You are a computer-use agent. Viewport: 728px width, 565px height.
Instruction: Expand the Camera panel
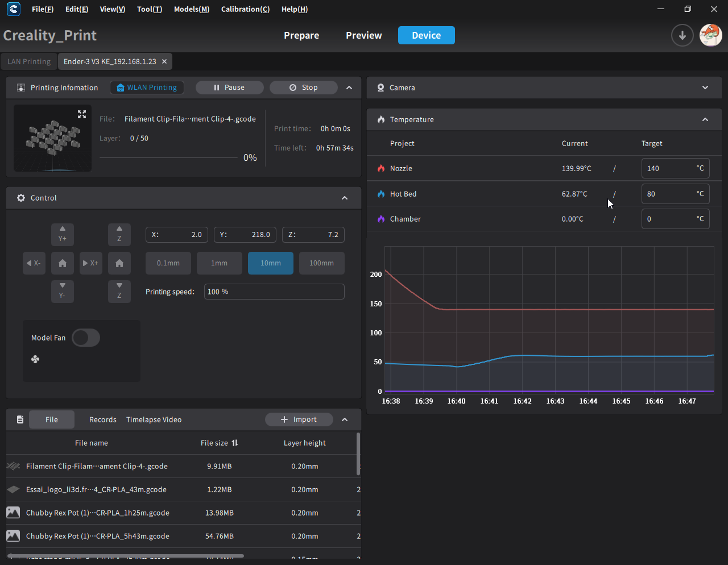pos(705,88)
